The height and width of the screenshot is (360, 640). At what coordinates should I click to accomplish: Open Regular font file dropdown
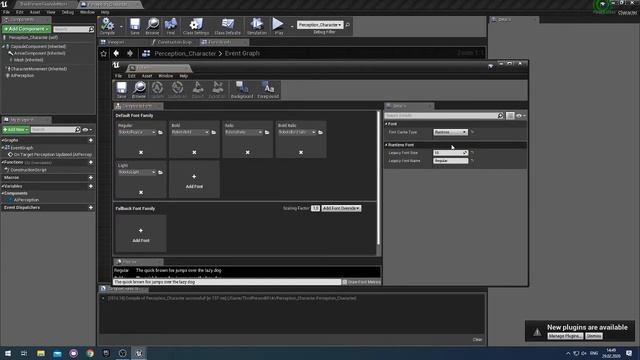pyautogui.click(x=137, y=132)
